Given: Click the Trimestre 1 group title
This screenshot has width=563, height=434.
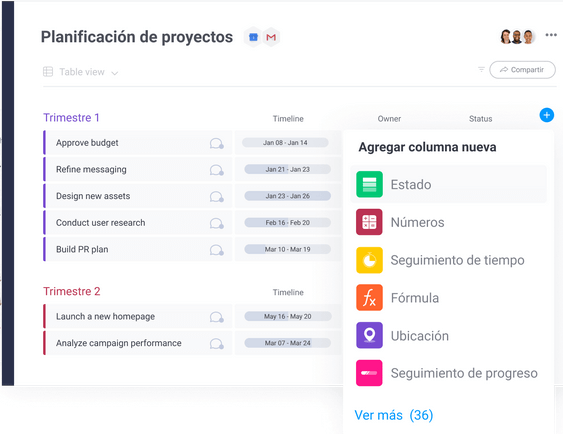Looking at the screenshot, I should (x=71, y=117).
